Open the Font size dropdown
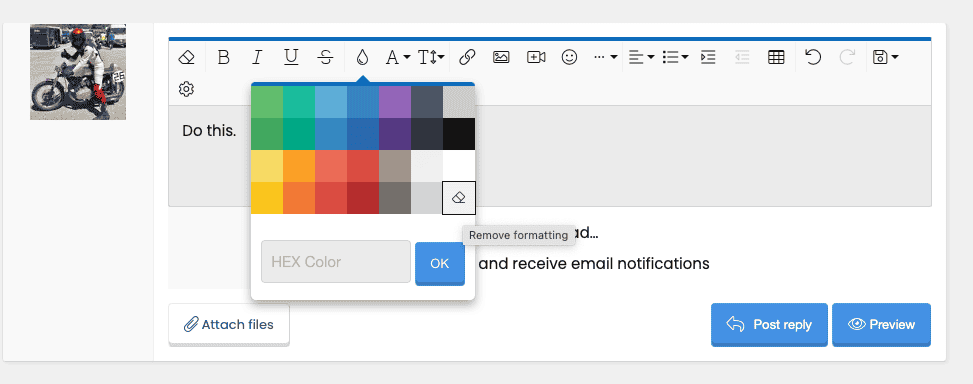The image size is (973, 384). [431, 58]
